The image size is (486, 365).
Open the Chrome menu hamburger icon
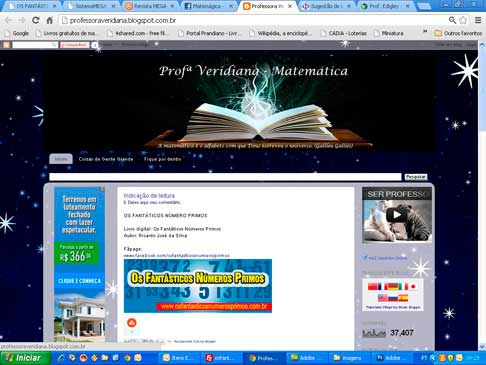pyautogui.click(x=478, y=20)
